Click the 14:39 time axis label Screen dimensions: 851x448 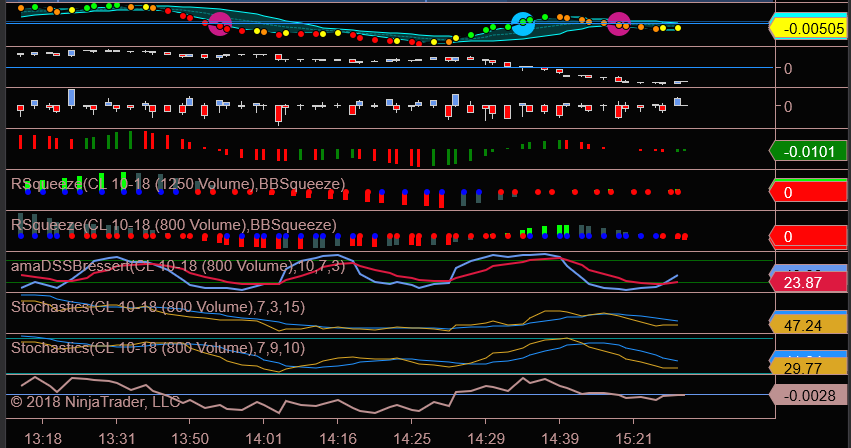pyautogui.click(x=560, y=438)
